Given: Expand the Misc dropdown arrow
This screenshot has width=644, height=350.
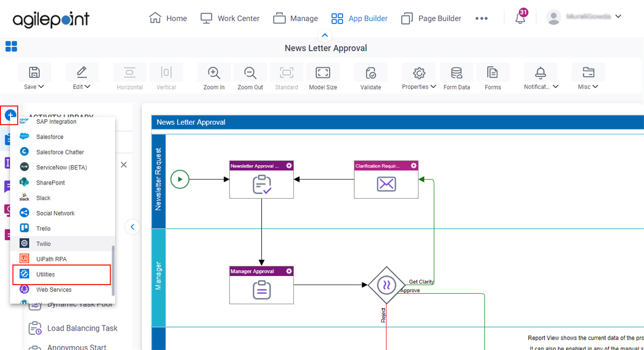Looking at the screenshot, I should [x=595, y=86].
